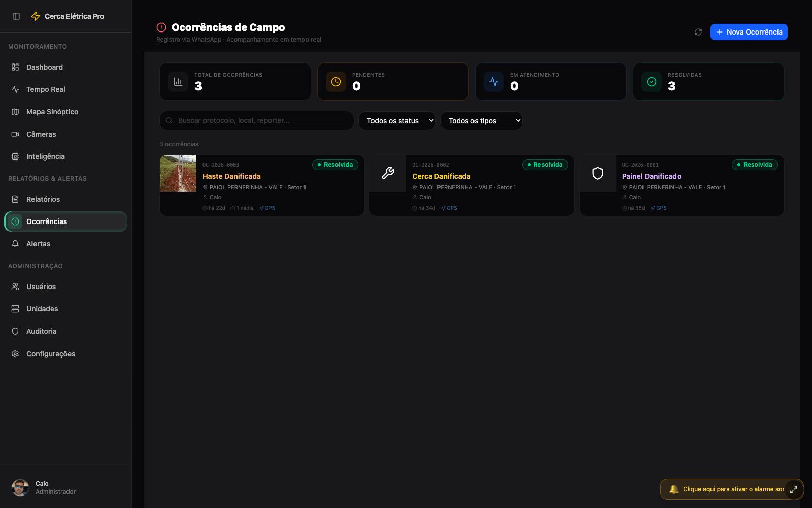Click the refresh occurrences icon
This screenshot has width=812, height=508.
[x=698, y=32]
